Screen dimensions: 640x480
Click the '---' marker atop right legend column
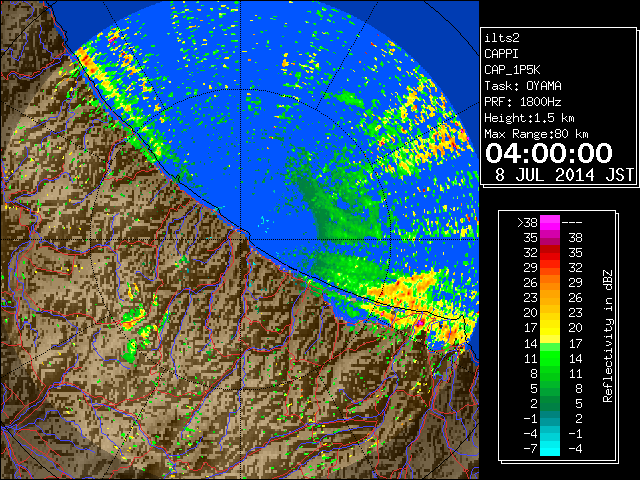coord(572,223)
